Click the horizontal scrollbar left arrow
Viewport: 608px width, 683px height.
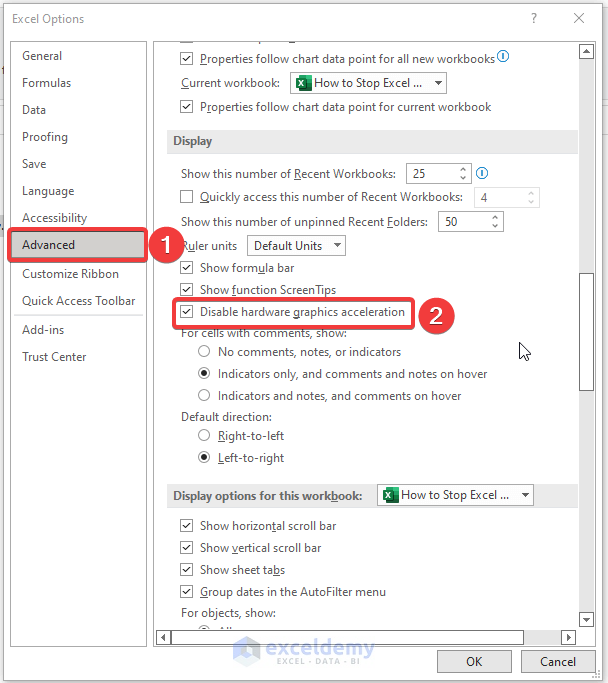163,638
